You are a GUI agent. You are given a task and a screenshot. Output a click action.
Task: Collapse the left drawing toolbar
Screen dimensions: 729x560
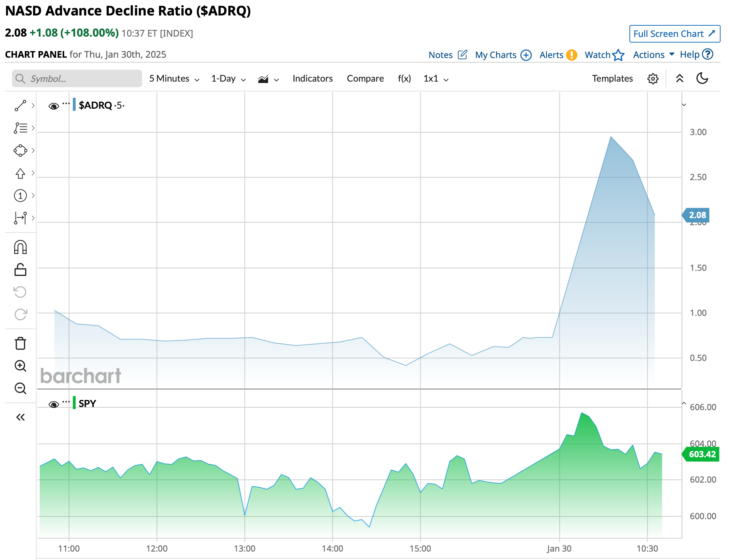(x=20, y=417)
